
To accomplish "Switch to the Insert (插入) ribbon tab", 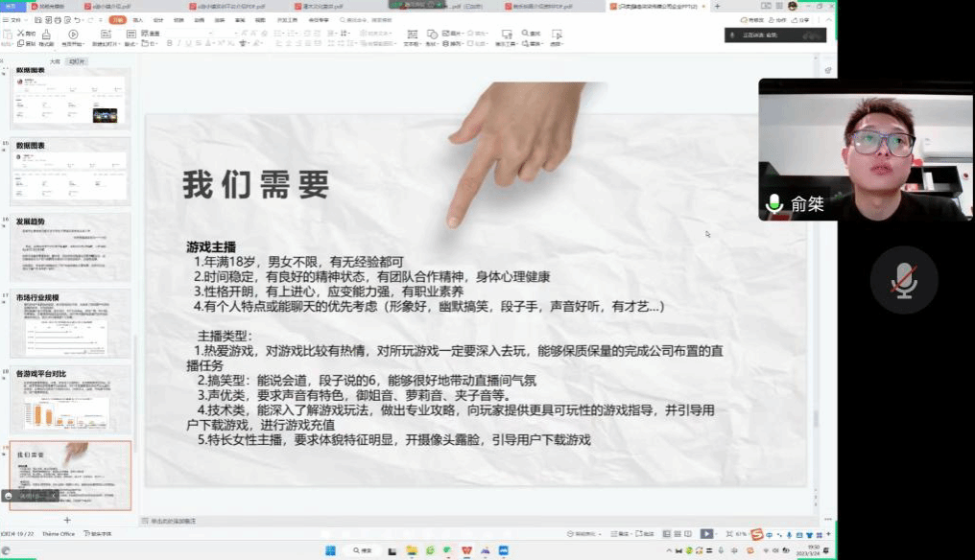I will 138,19.
